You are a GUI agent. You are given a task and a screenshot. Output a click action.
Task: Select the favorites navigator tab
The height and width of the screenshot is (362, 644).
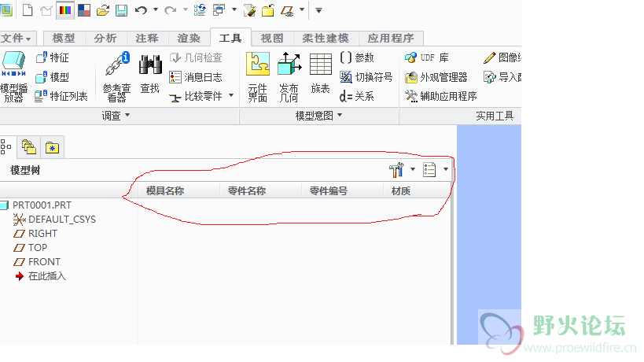(x=52, y=147)
